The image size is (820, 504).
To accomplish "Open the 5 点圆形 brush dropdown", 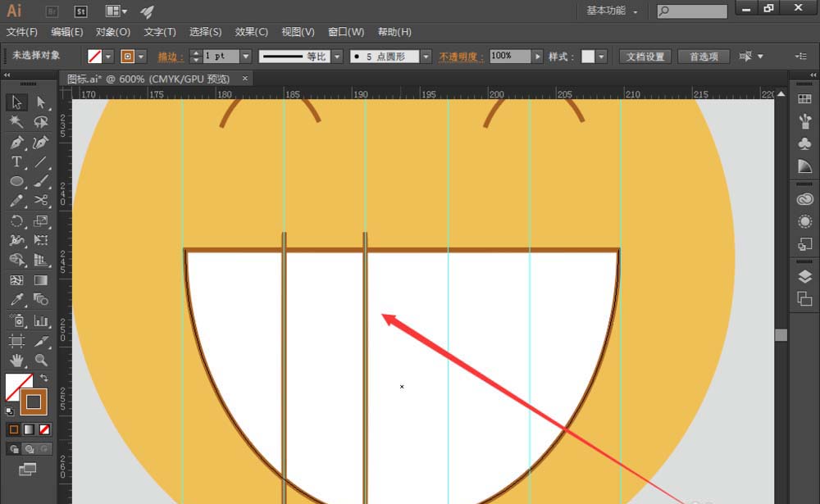I will [x=426, y=57].
